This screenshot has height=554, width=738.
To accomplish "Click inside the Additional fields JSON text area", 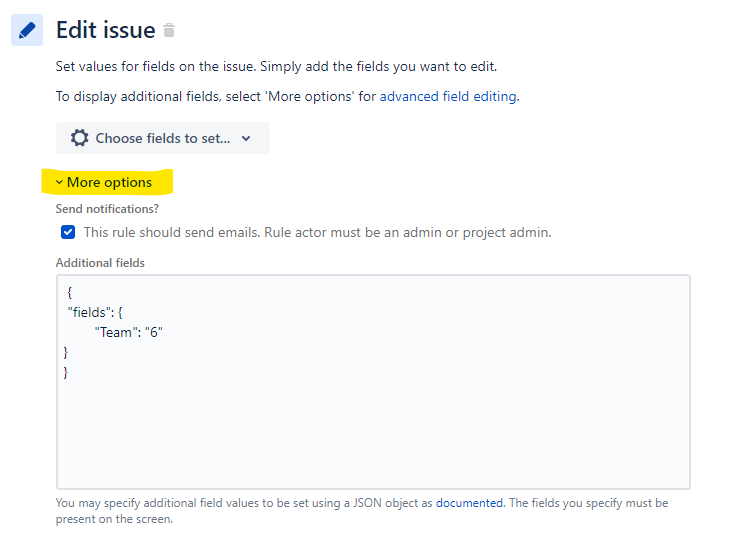I will tap(373, 382).
